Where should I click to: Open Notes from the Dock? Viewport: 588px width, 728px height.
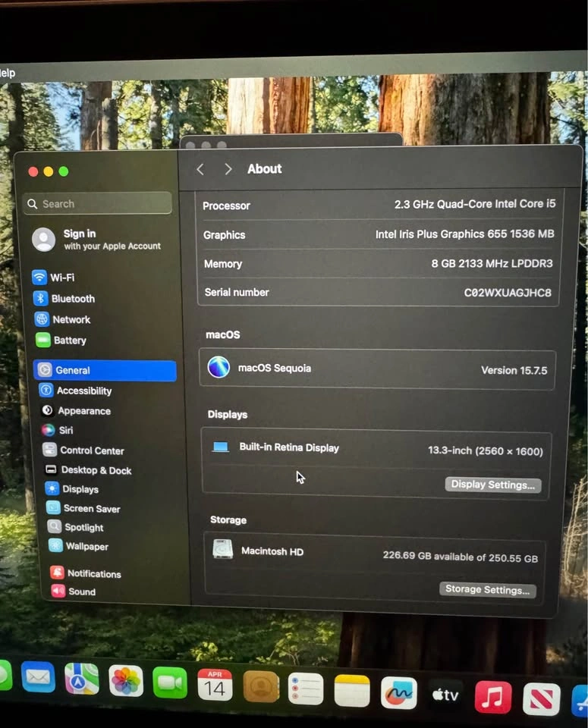[352, 691]
